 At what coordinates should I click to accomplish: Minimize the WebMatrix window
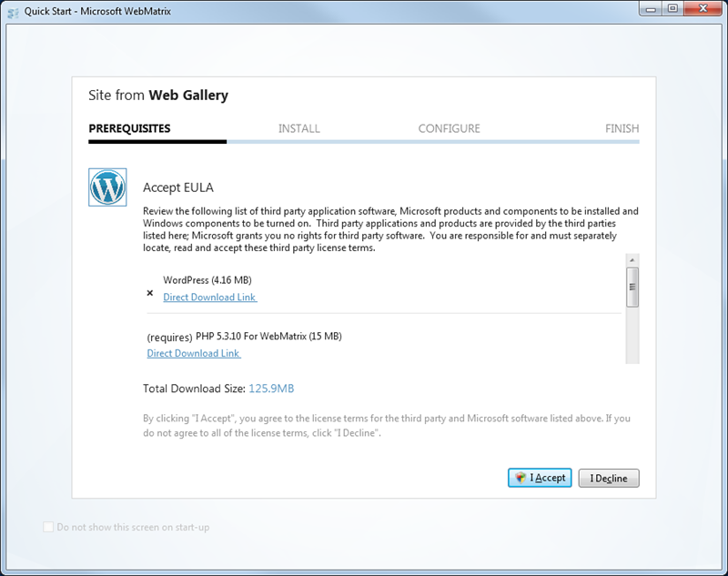651,9
